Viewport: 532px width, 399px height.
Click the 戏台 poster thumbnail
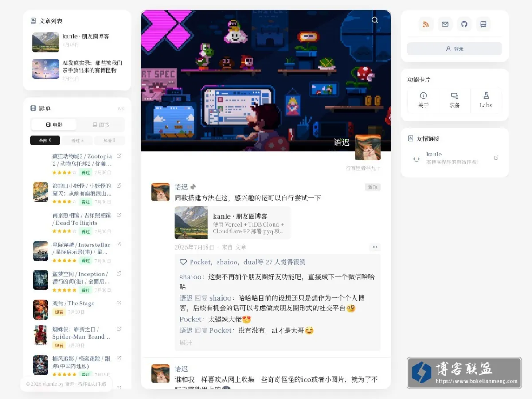(41, 309)
